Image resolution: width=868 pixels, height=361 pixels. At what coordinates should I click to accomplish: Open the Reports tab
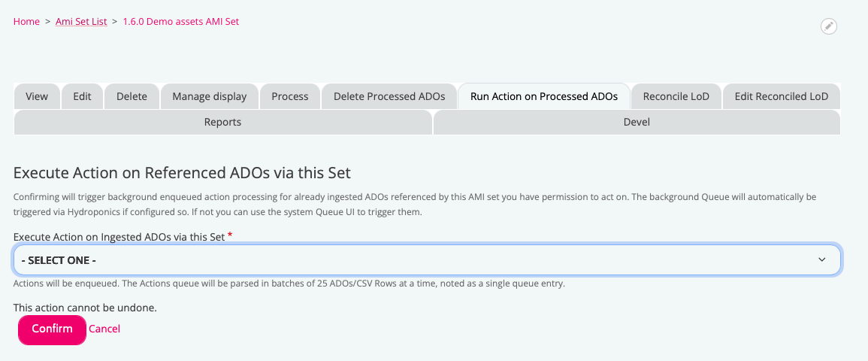pos(222,122)
